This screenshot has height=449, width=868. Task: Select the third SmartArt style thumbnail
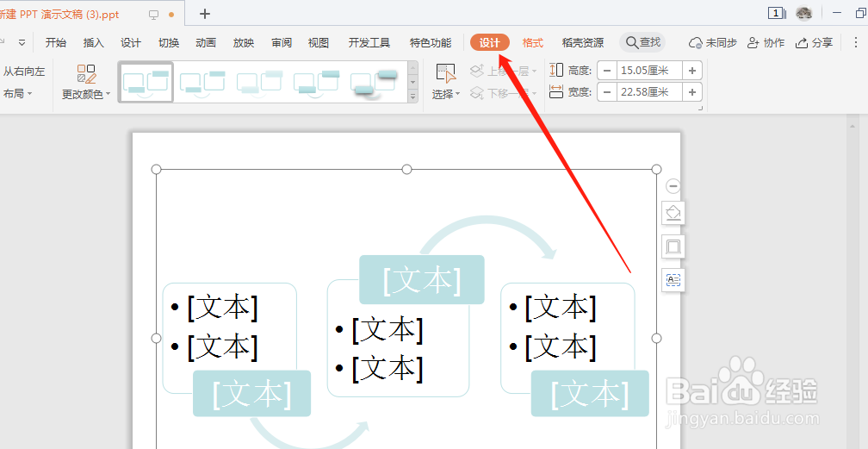tap(260, 82)
